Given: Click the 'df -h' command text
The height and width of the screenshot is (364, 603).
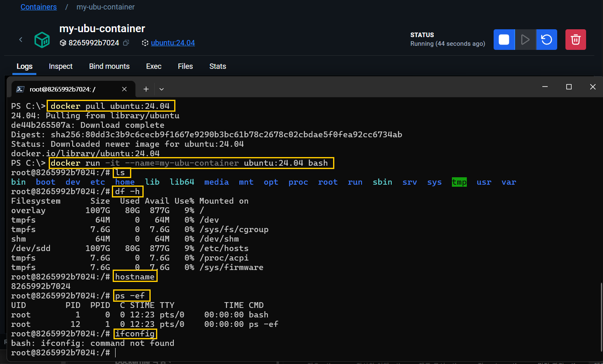Looking at the screenshot, I should (128, 191).
